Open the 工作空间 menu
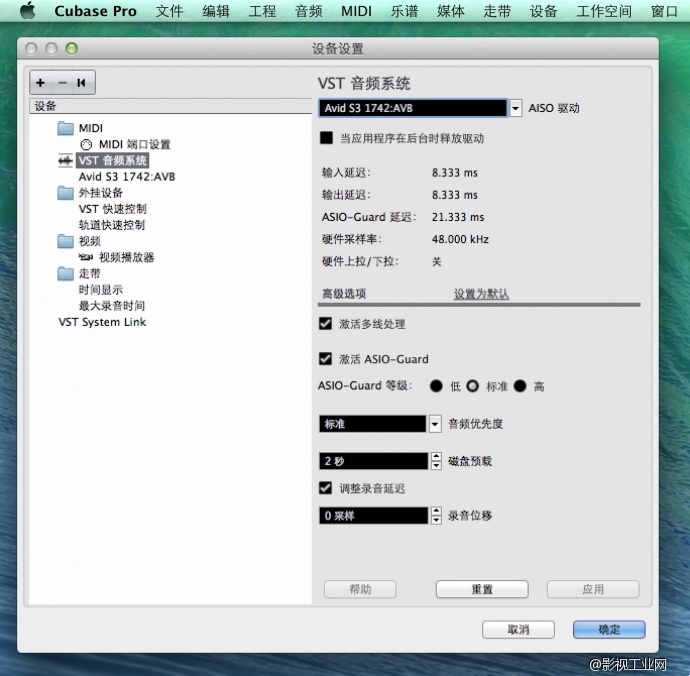The width and height of the screenshot is (690, 676). (x=604, y=11)
